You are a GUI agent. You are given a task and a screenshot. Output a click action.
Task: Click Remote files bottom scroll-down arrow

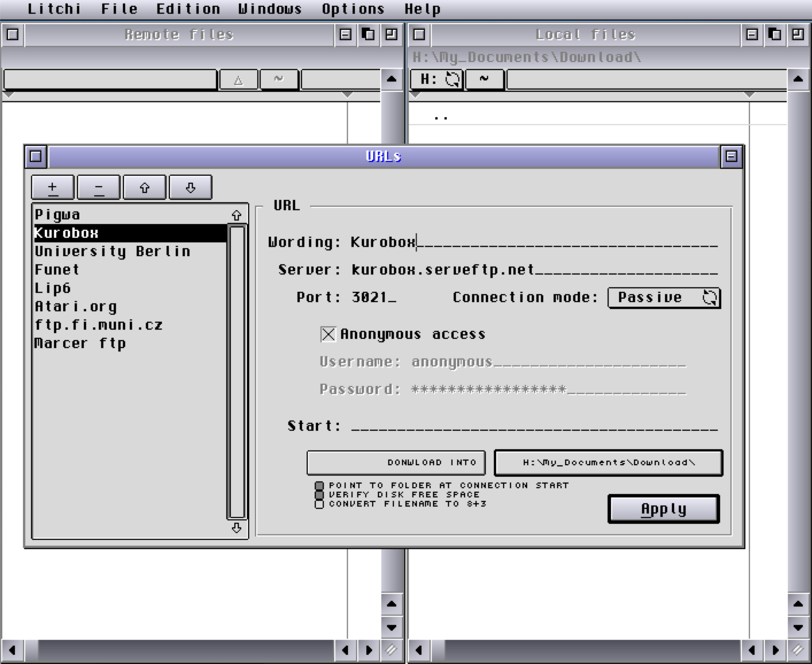[x=392, y=627]
